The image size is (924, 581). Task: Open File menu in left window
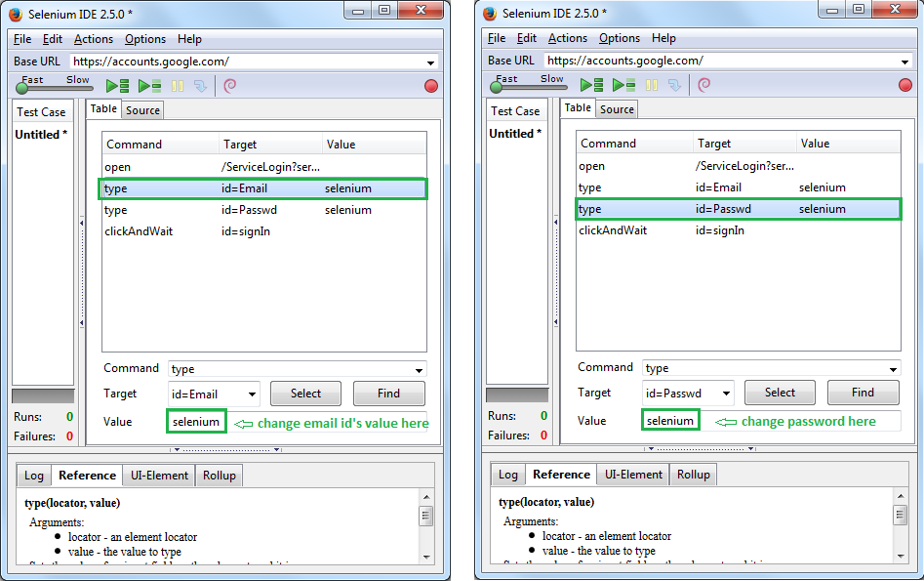click(22, 39)
